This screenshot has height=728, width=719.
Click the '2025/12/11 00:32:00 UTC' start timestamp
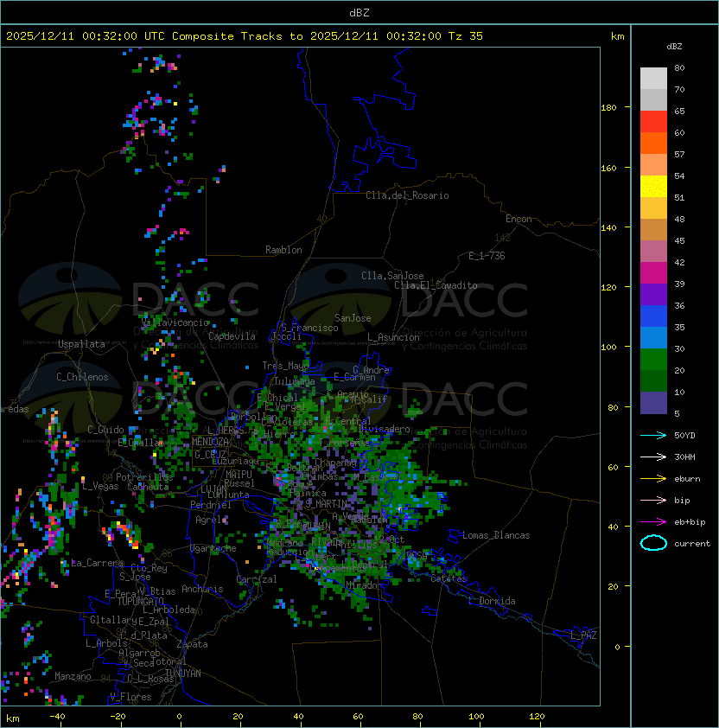pos(86,36)
